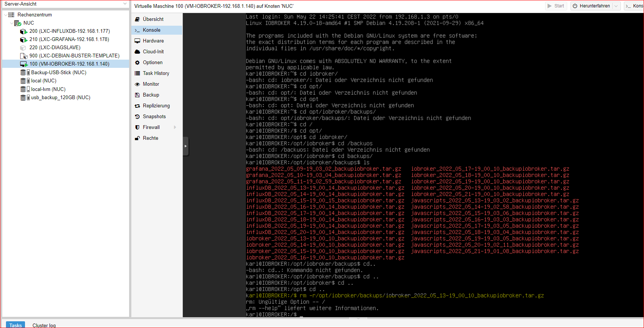The width and height of the screenshot is (644, 328).
Task: Click grafana_2022_05_09-19_03_02 backup filename
Action: (x=323, y=169)
